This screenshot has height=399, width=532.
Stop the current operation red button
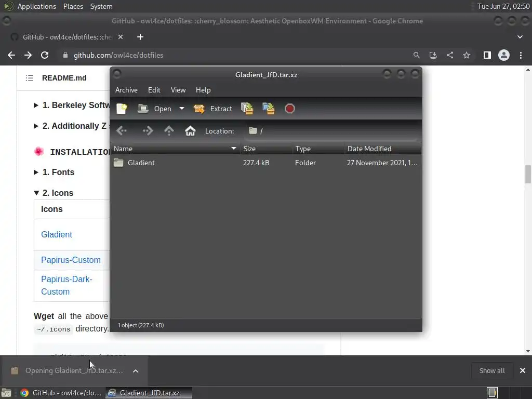click(289, 109)
